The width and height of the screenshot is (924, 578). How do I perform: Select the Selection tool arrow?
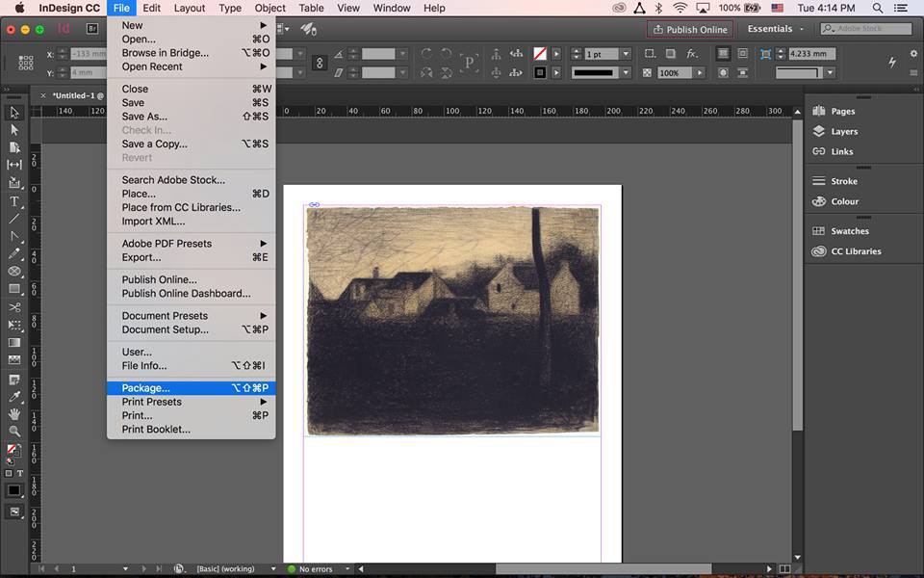point(14,112)
